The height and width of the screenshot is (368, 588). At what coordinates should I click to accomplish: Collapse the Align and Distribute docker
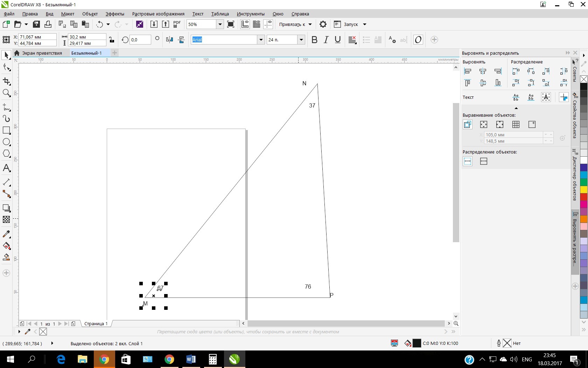[567, 53]
